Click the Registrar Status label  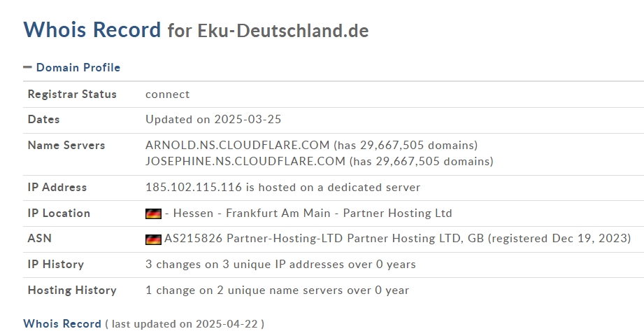click(72, 94)
